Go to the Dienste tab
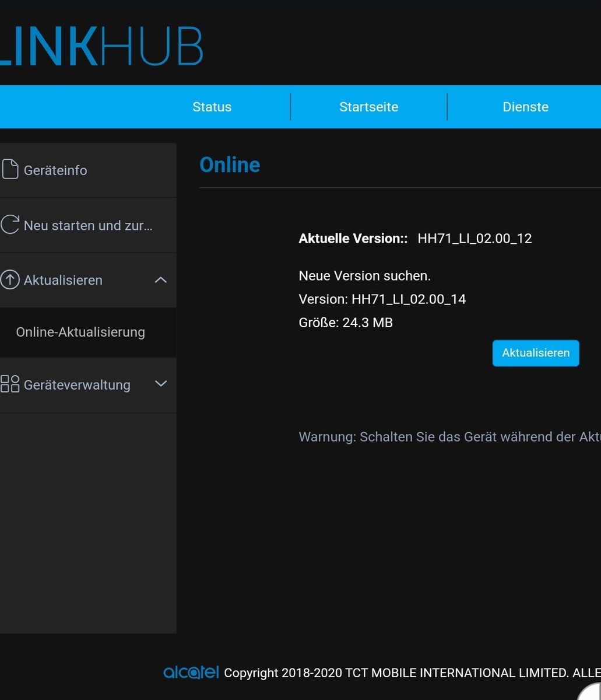601x700 pixels. click(x=525, y=107)
